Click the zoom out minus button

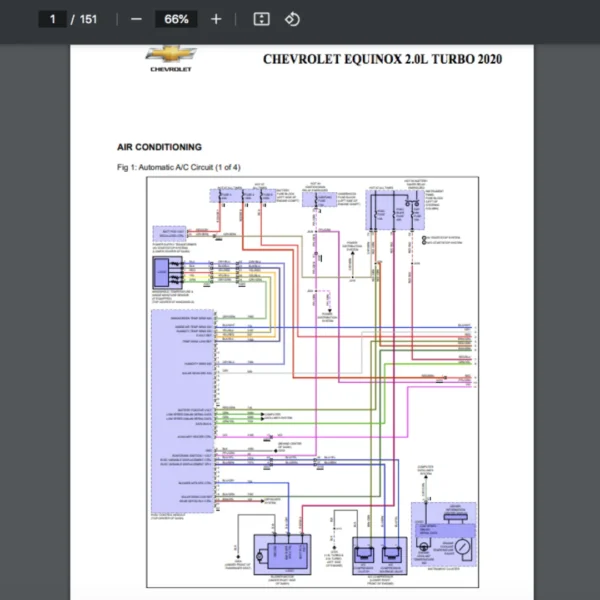pos(136,19)
